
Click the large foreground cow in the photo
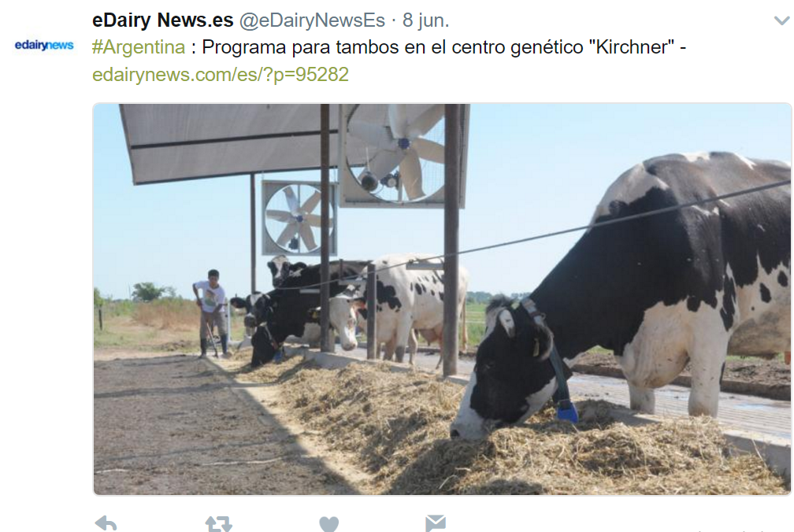(x=621, y=294)
